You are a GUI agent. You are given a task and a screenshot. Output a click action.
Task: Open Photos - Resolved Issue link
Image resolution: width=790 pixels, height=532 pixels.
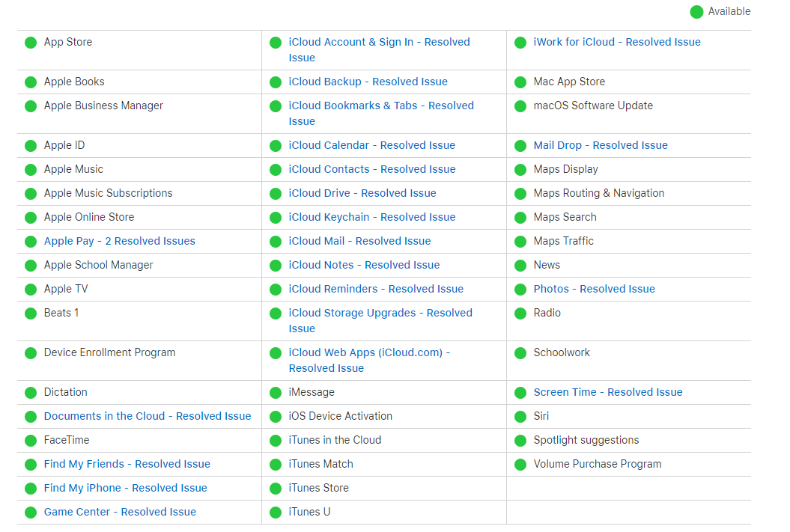coord(594,289)
